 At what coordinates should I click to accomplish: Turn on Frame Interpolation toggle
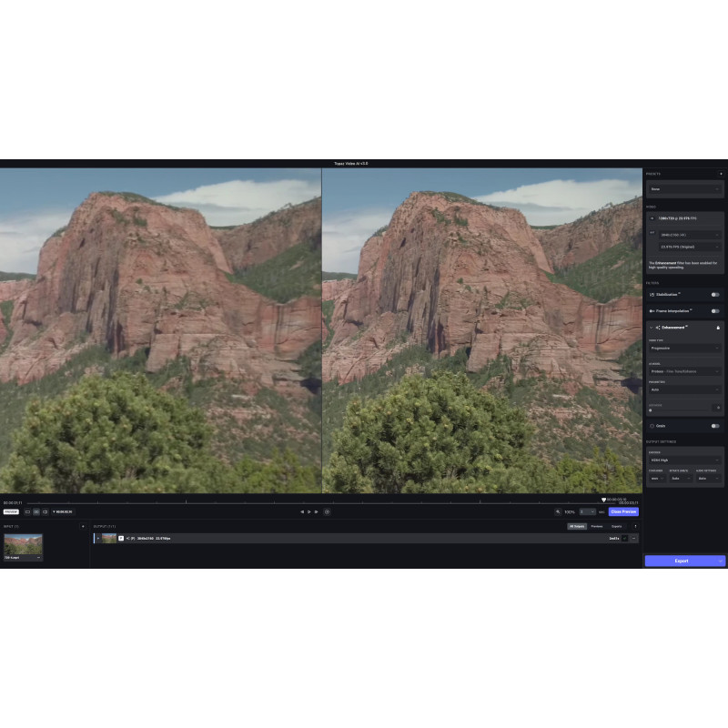715,311
